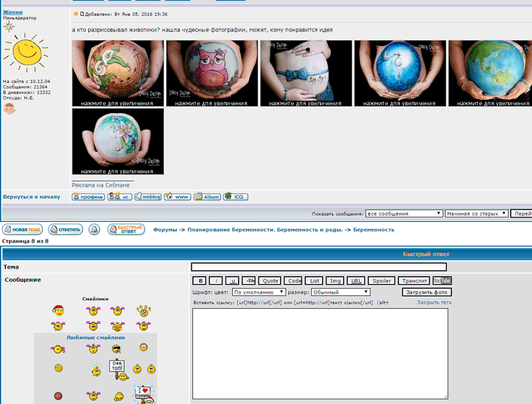The image size is (532, 404).
Task: Insert the dizzy smiley circled by stars
Action: 144,311
